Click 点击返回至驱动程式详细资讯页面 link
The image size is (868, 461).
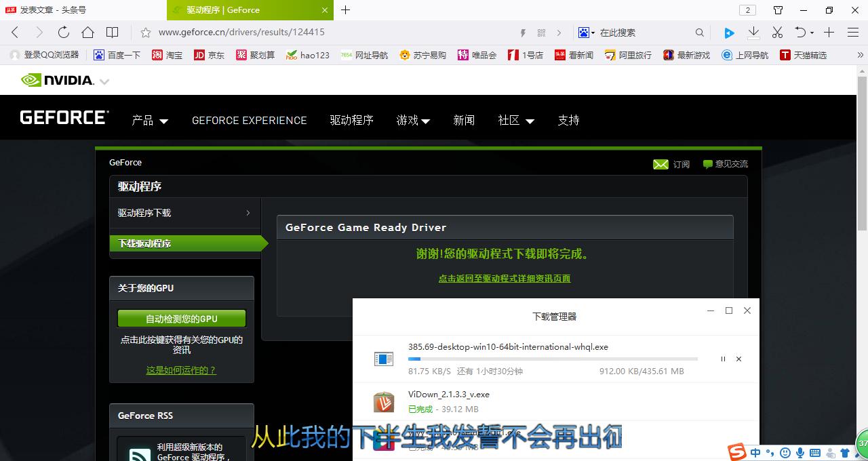pos(505,278)
